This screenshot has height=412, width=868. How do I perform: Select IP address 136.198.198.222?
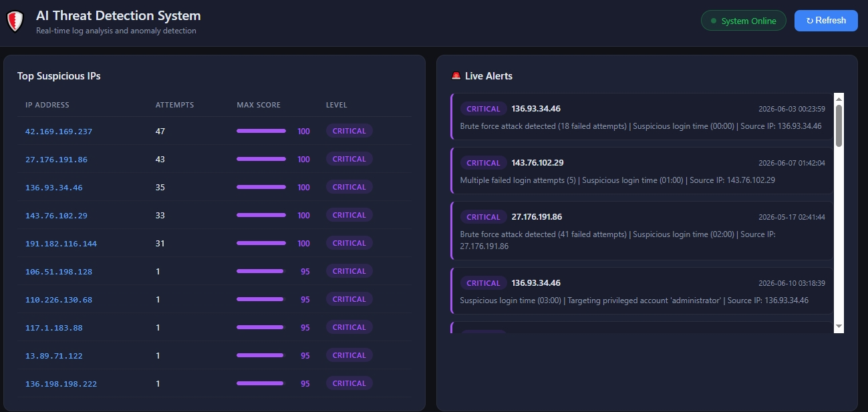pos(61,384)
